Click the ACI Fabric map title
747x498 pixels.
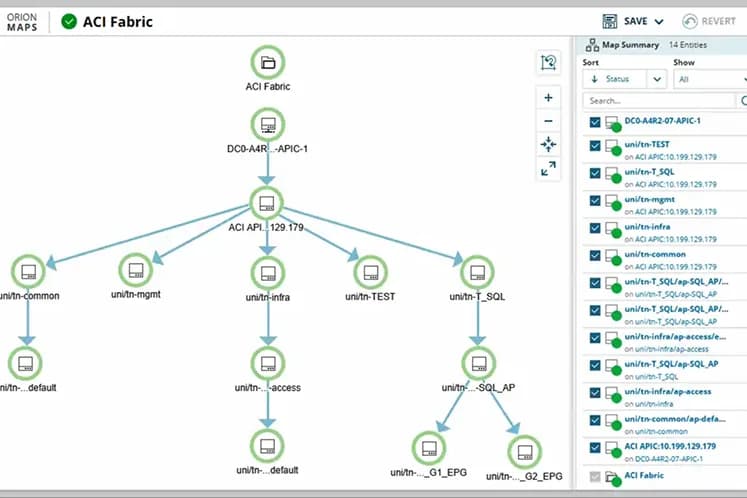tap(118, 22)
